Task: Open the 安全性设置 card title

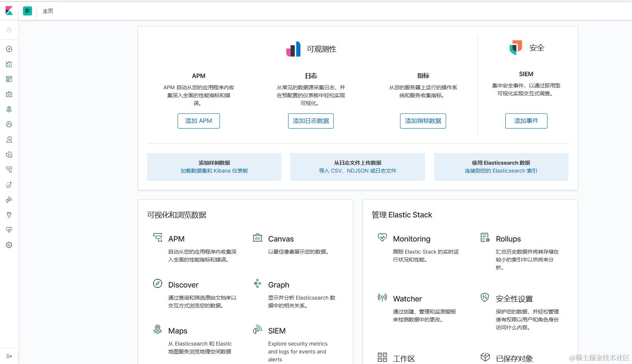Action: (x=514, y=299)
